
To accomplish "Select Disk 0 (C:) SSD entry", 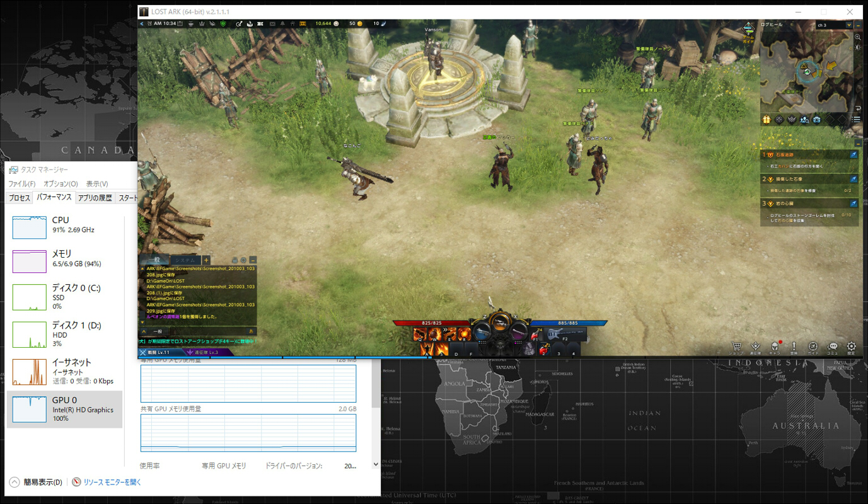I will 65,297.
